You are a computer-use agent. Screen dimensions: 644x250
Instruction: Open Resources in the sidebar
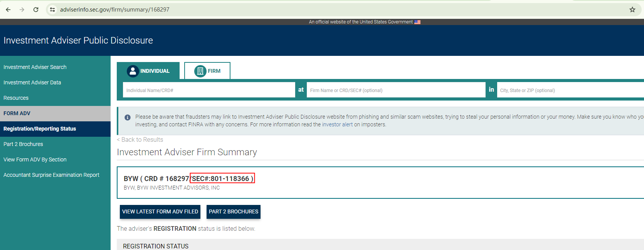click(x=16, y=98)
